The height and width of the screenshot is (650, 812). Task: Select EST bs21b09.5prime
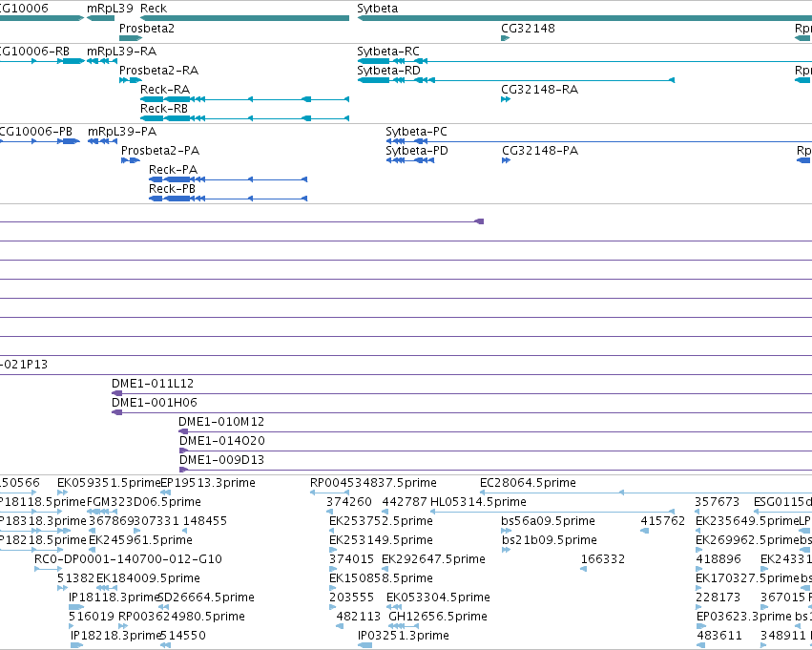(549, 540)
